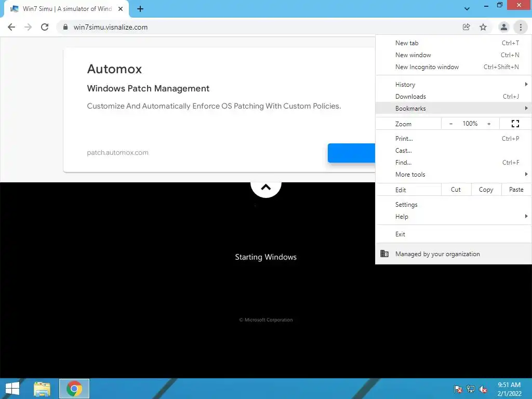
Task: Click the three-dot Chrome menu icon
Action: pos(521,27)
